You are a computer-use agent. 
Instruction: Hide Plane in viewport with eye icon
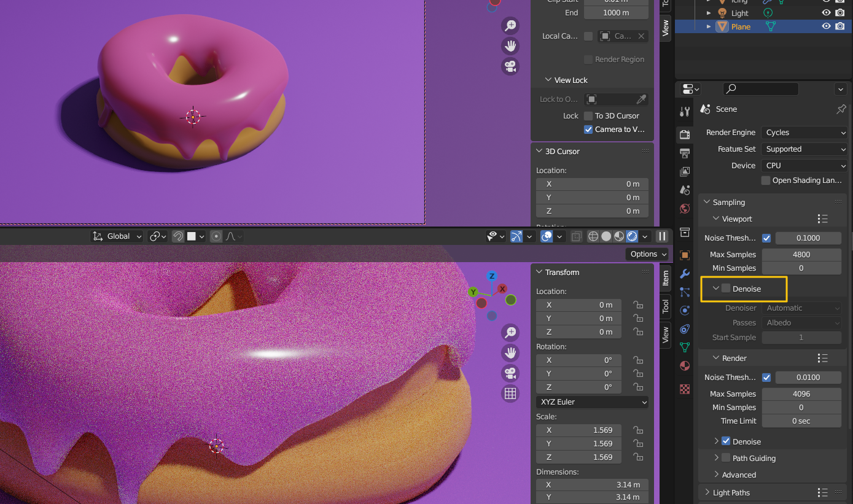(x=826, y=26)
